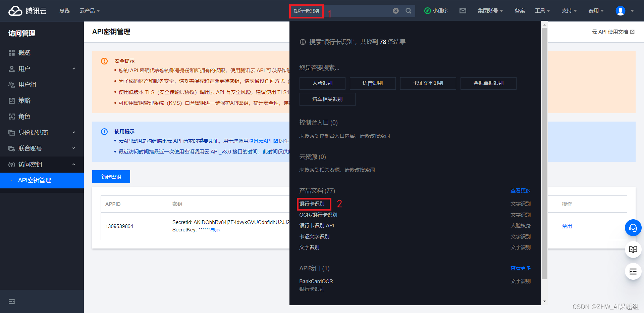Open 用户组 in the sidebar
Screen dimensions: 644x313
tap(42, 85)
